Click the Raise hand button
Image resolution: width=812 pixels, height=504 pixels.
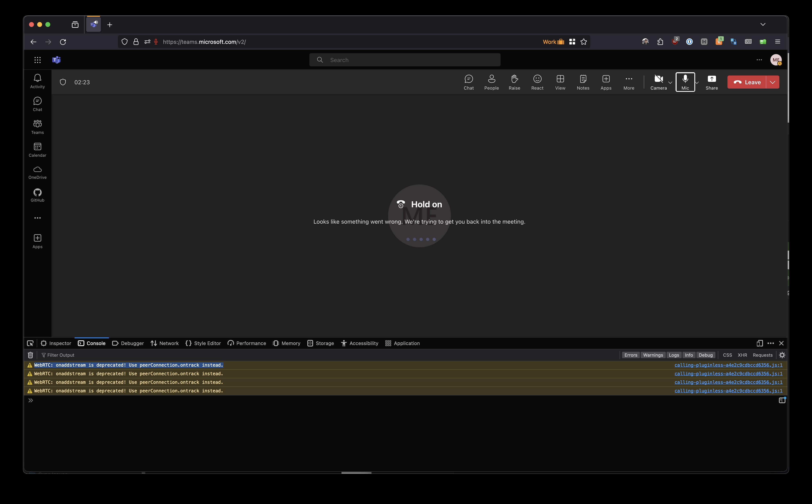(514, 82)
